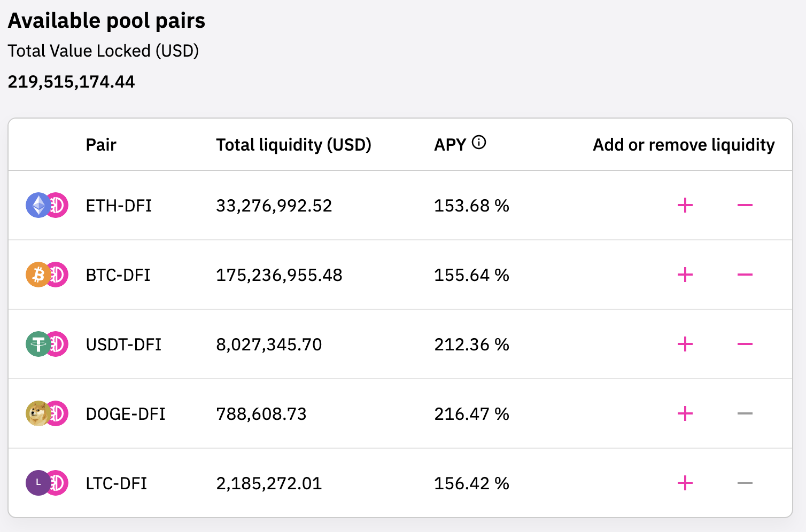The height and width of the screenshot is (532, 806).
Task: Click the Pair column header
Action: [101, 145]
